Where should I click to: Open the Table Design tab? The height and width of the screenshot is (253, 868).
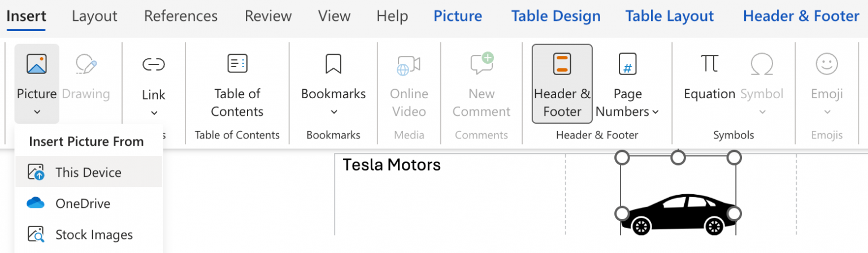coord(555,16)
